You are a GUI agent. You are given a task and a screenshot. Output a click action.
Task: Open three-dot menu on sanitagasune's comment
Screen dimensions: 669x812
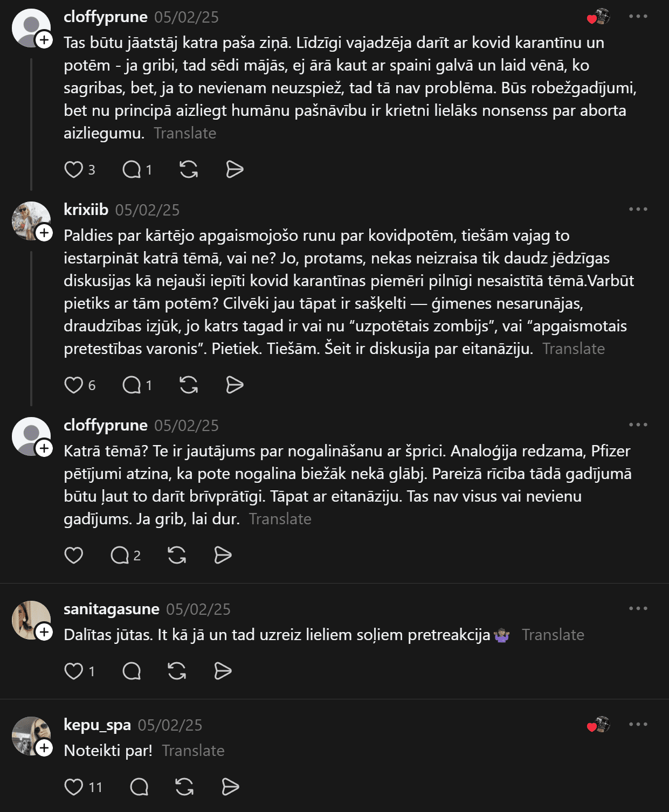point(638,608)
